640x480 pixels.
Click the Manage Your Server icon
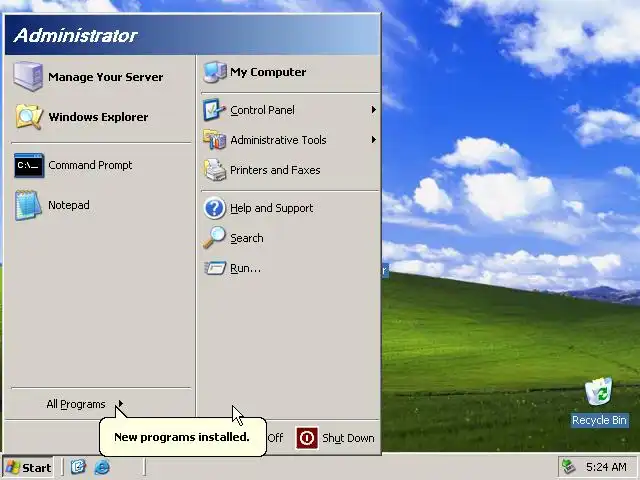click(28, 76)
